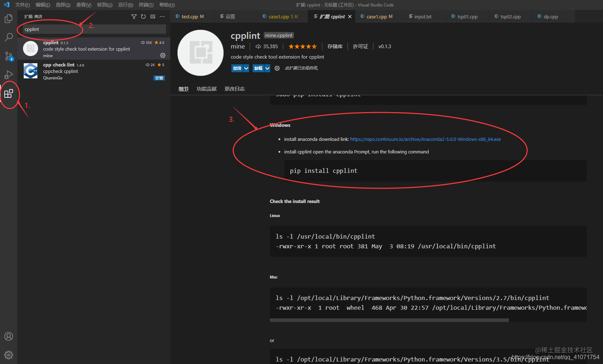The image size is (603, 364).
Task: Expand the 卸载 button dropdown arrow
Action: 267,68
